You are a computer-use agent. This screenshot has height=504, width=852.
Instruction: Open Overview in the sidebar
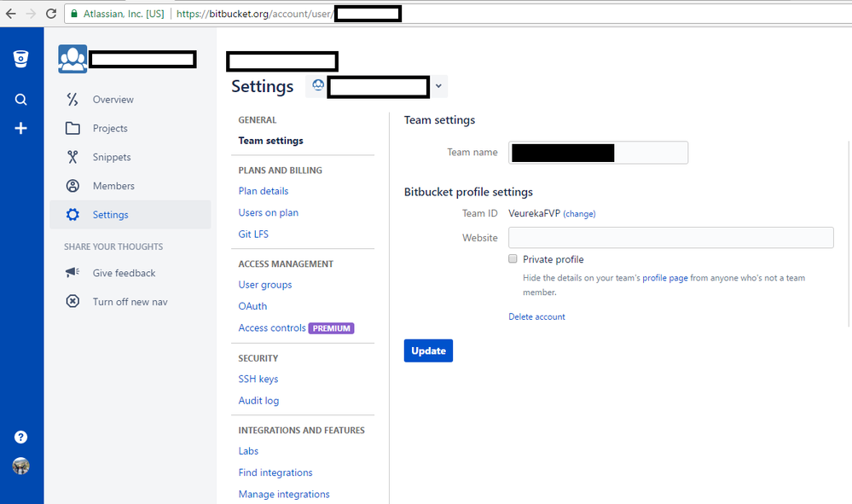tap(113, 100)
